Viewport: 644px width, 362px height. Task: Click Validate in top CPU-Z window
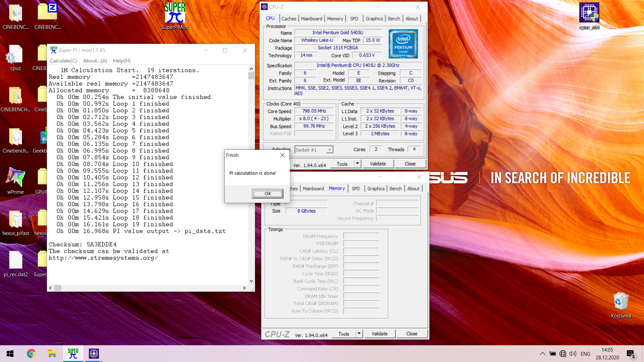378,164
